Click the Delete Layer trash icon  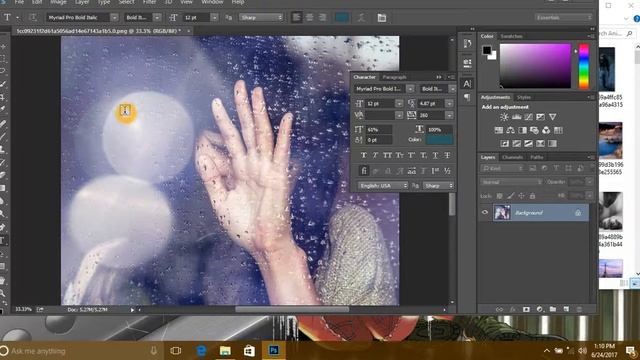[579, 309]
